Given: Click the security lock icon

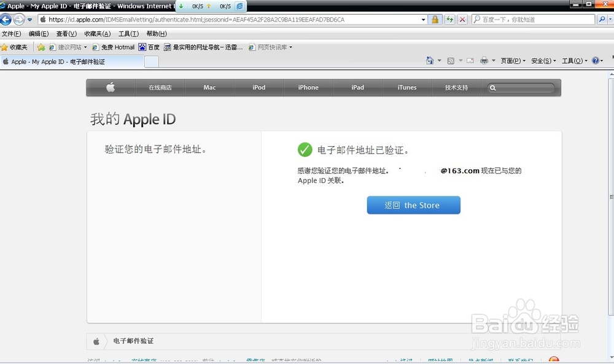Looking at the screenshot, I should click(435, 20).
